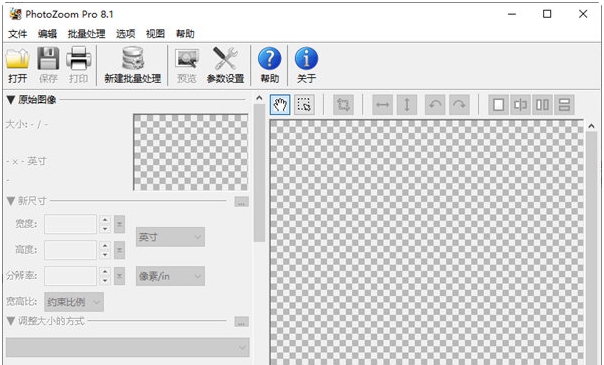Viewport: 604px width, 365px height.
Task: Click the original image thumbnail preview
Action: tap(191, 152)
